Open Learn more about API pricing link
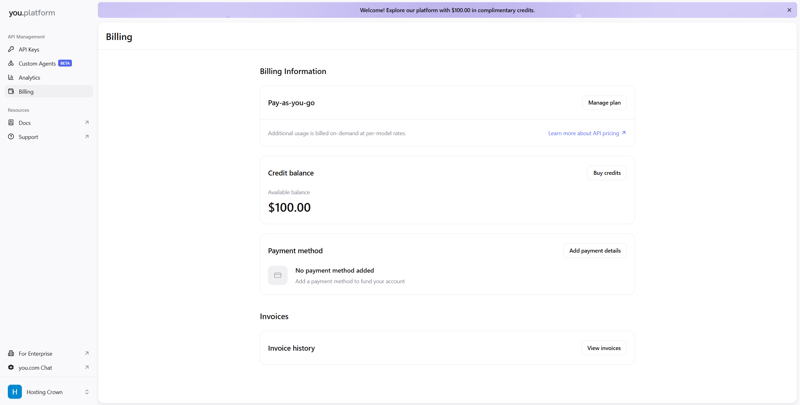This screenshot has width=800, height=405. click(587, 133)
